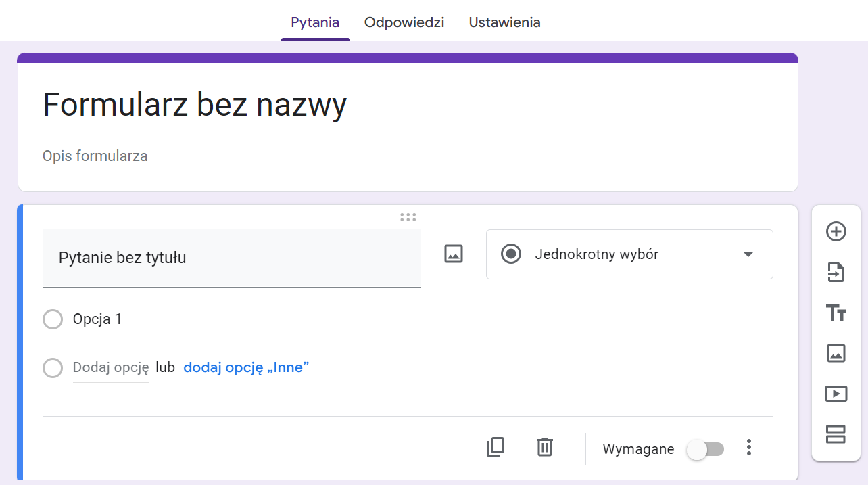Click the dodaj opcję „Inne” link
Image resolution: width=868 pixels, height=485 pixels.
point(246,367)
